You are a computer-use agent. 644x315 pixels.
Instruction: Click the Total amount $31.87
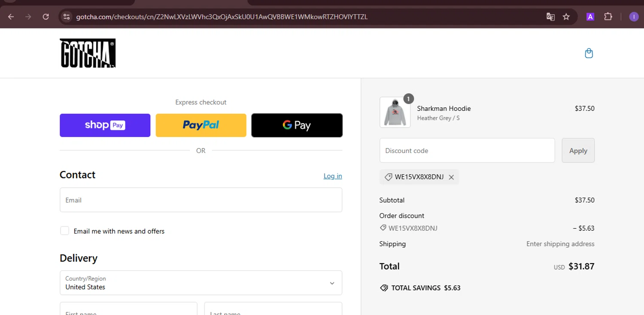pos(581,266)
